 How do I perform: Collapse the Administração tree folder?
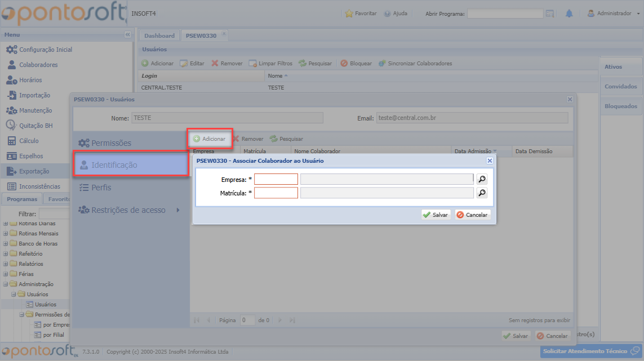pos(6,284)
